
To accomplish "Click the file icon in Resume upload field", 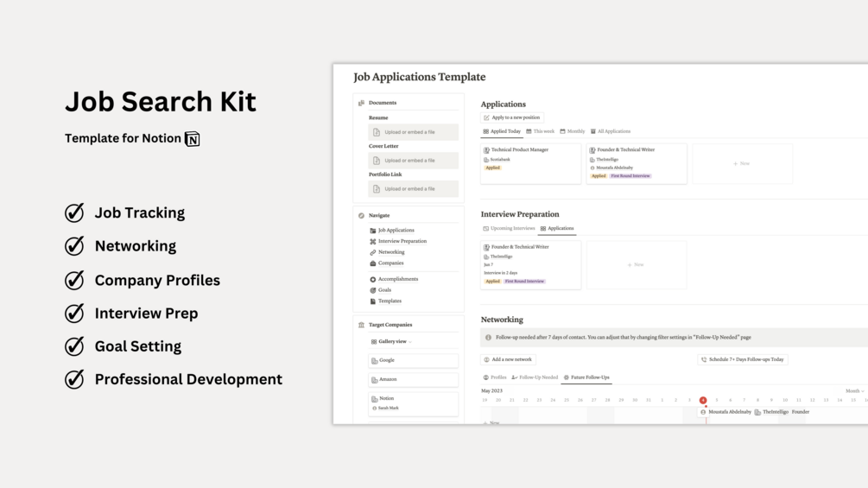I will 377,132.
